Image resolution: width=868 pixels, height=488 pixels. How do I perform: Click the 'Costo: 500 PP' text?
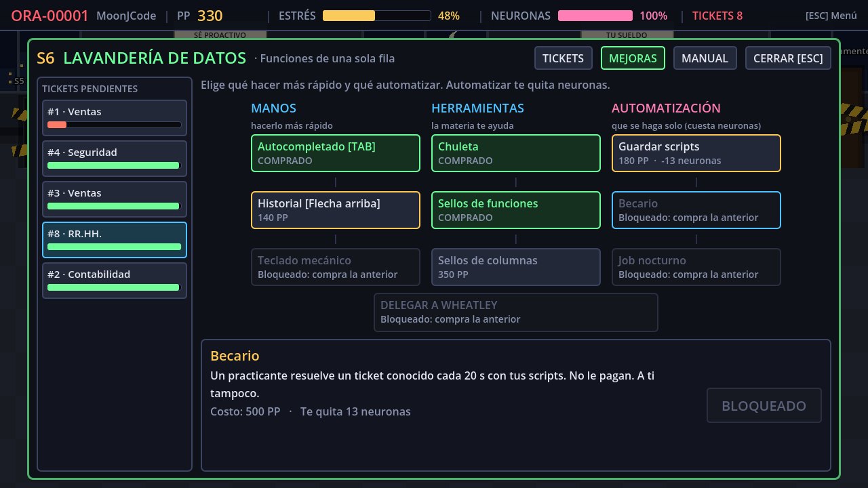coord(245,411)
